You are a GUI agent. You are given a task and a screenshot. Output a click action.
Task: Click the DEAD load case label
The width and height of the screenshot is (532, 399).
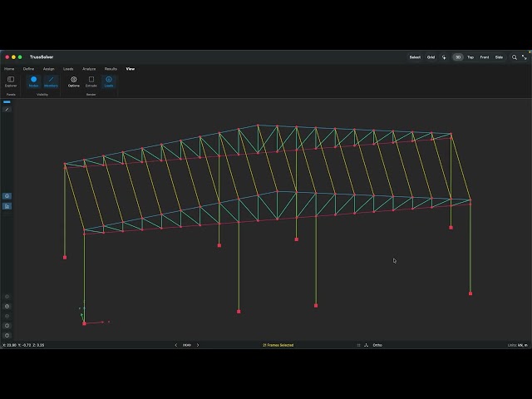(187, 345)
